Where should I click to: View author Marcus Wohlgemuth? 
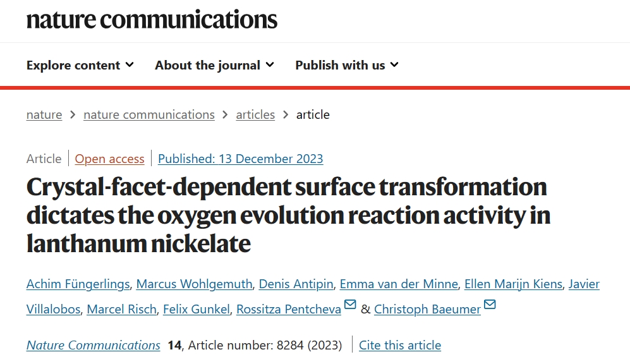[x=194, y=284]
